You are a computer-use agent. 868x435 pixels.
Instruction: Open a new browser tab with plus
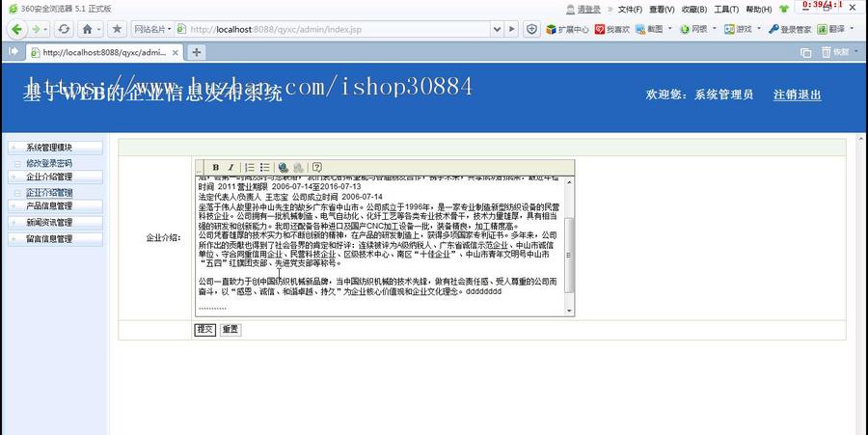[196, 52]
